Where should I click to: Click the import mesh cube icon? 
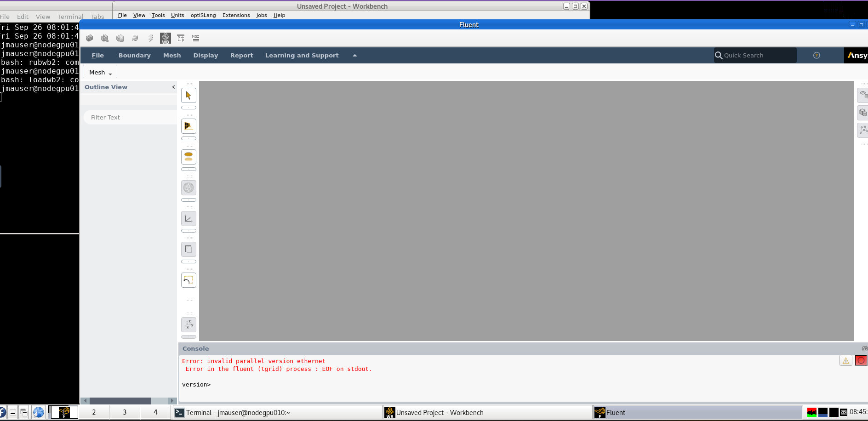(105, 38)
